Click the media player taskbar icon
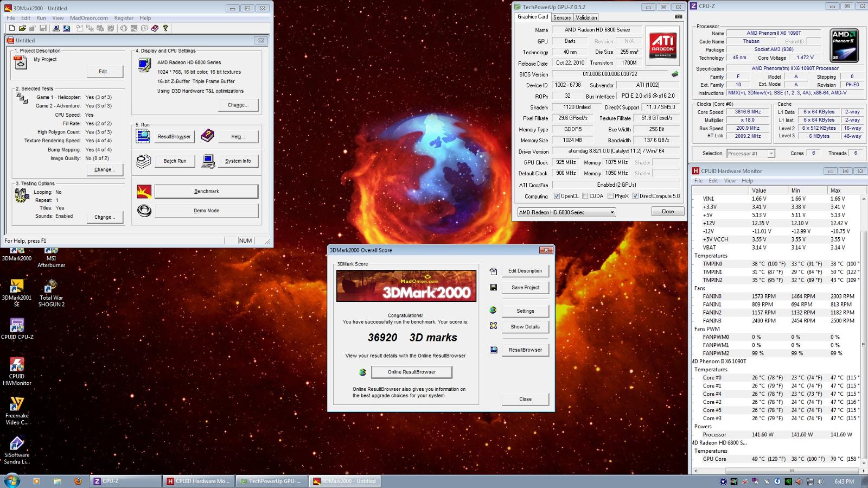 point(36,481)
